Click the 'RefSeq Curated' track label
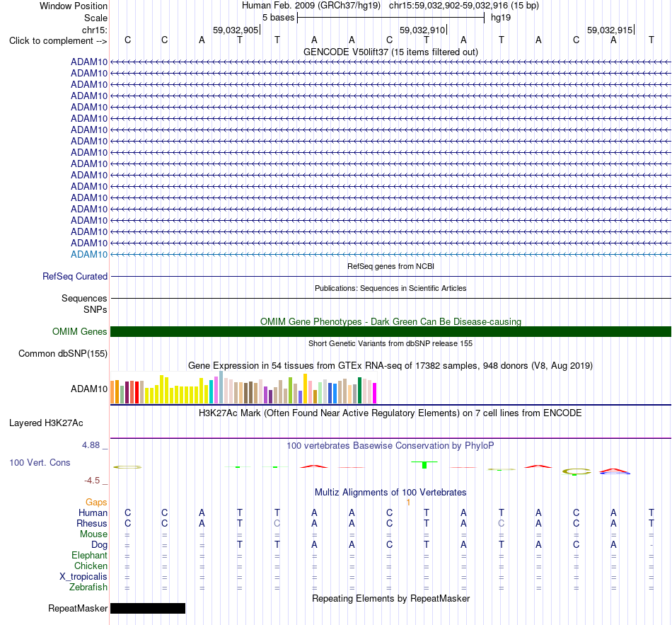Image resolution: width=672 pixels, height=625 pixels. [x=75, y=276]
